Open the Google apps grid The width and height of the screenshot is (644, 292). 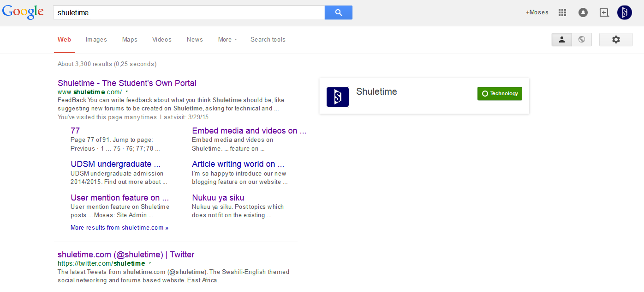562,12
